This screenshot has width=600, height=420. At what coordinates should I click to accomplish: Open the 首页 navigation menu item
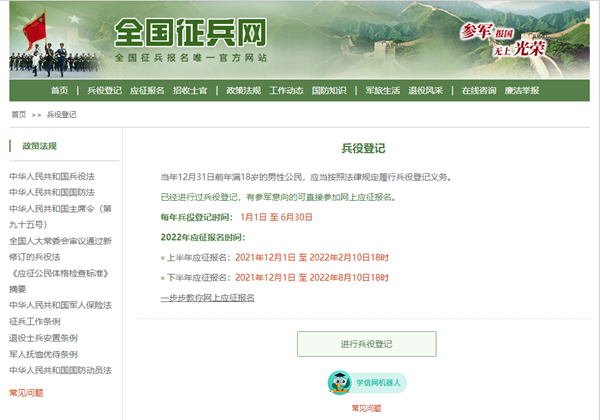coord(60,91)
